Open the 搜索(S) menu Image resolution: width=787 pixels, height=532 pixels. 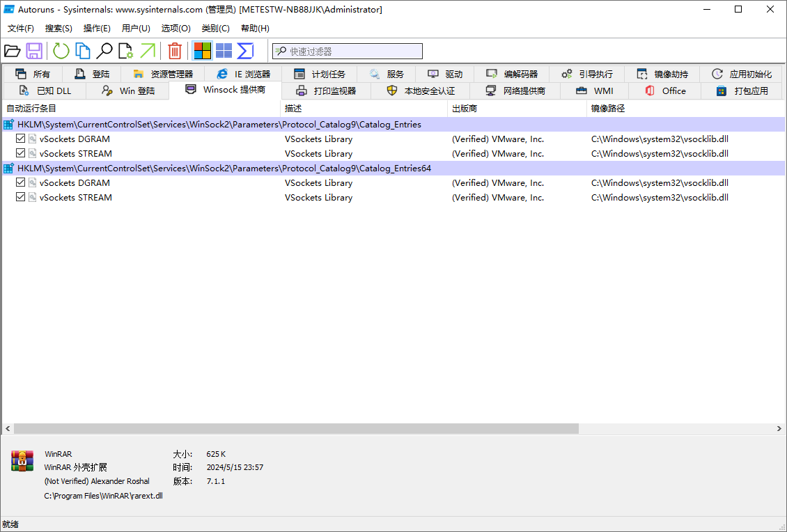tap(59, 29)
